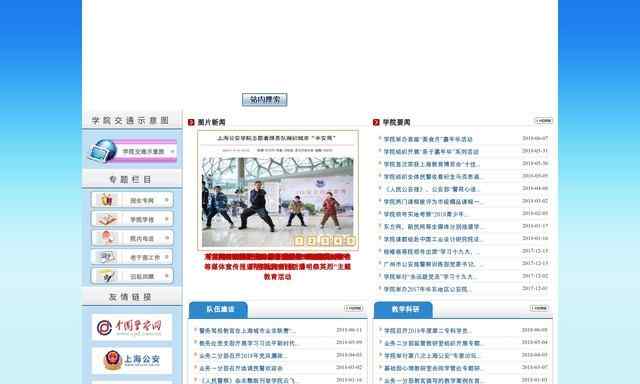
Task: Click the pen icon in the last 专题栏目 item
Action: 107,276
